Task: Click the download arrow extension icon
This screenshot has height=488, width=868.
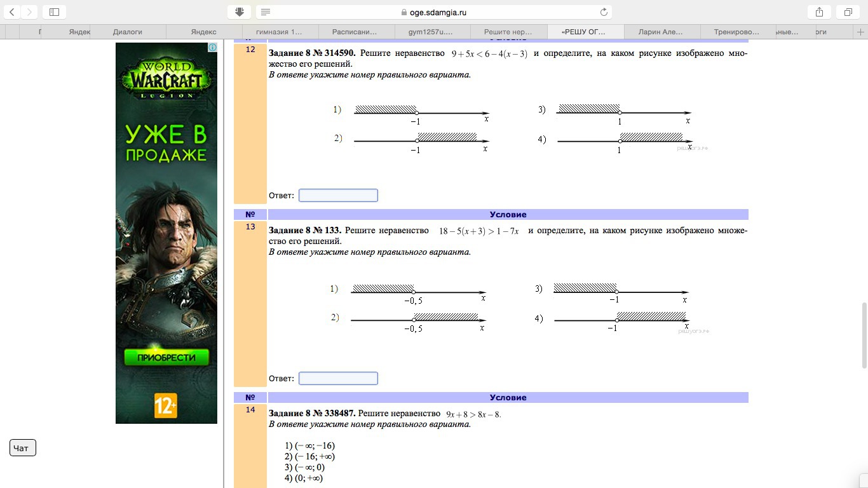Action: pos(240,12)
